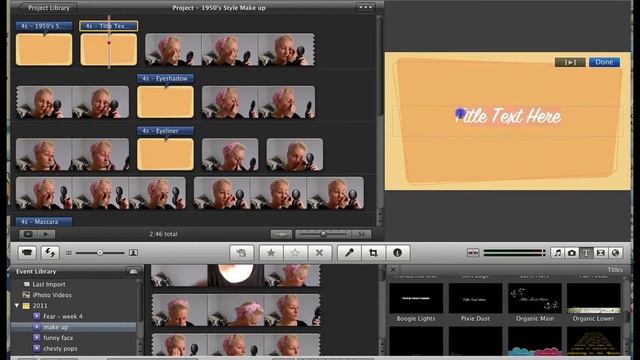Play project from the beginning
Viewport: 640px width, 360px height.
pos(46,234)
